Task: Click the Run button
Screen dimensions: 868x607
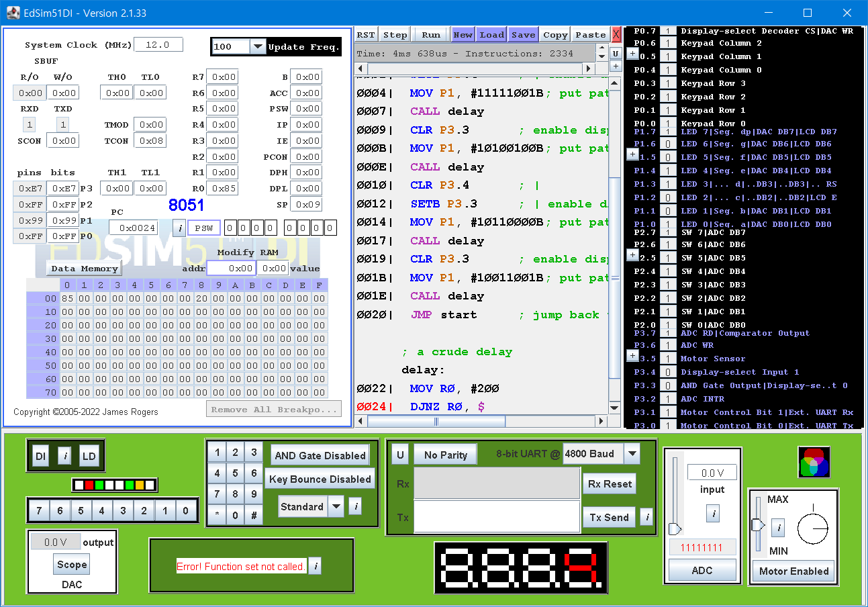Action: coord(431,35)
